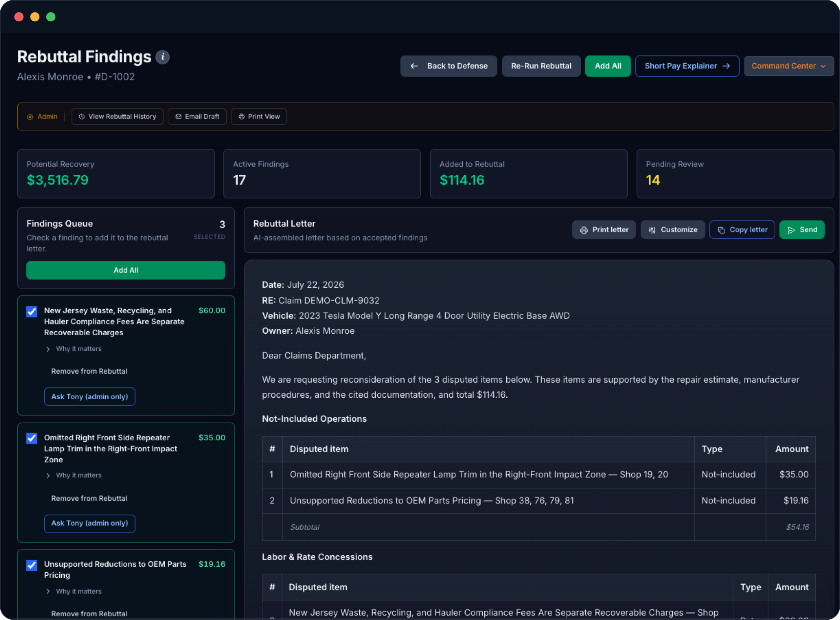Click the $60.00 finding amount
The width and height of the screenshot is (840, 620).
coord(212,311)
